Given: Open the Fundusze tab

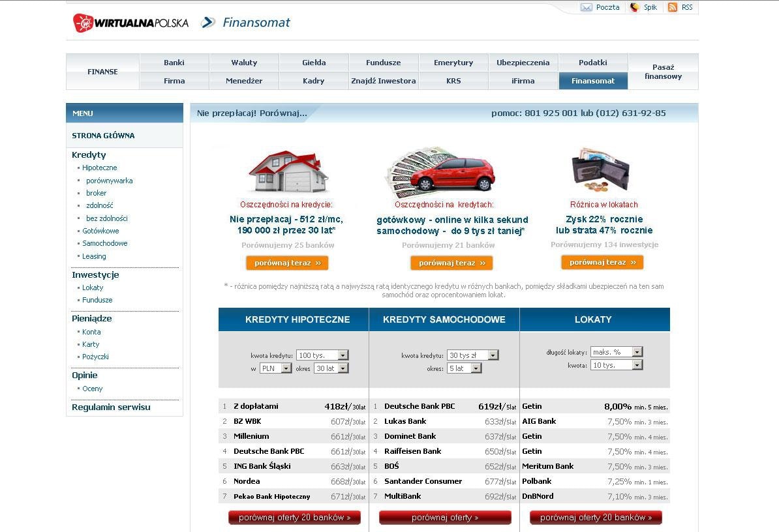Looking at the screenshot, I should point(384,63).
